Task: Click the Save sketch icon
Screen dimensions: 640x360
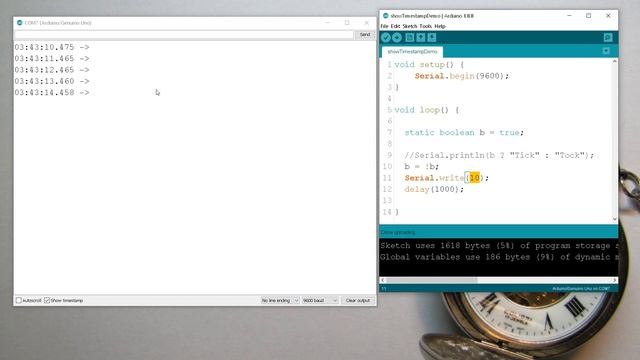Action: pos(431,38)
